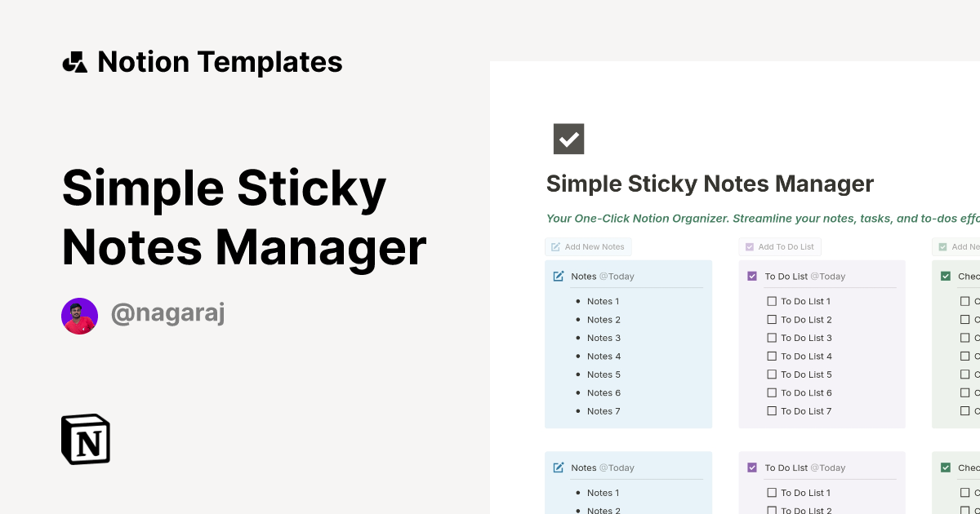Viewport: 980px width, 514px height.
Task: Open the @nagaraj profile link
Action: (x=167, y=313)
